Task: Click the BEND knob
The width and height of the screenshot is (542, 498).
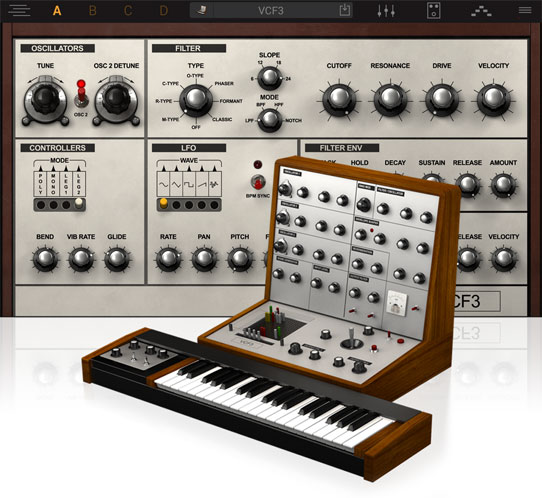Action: click(x=45, y=259)
